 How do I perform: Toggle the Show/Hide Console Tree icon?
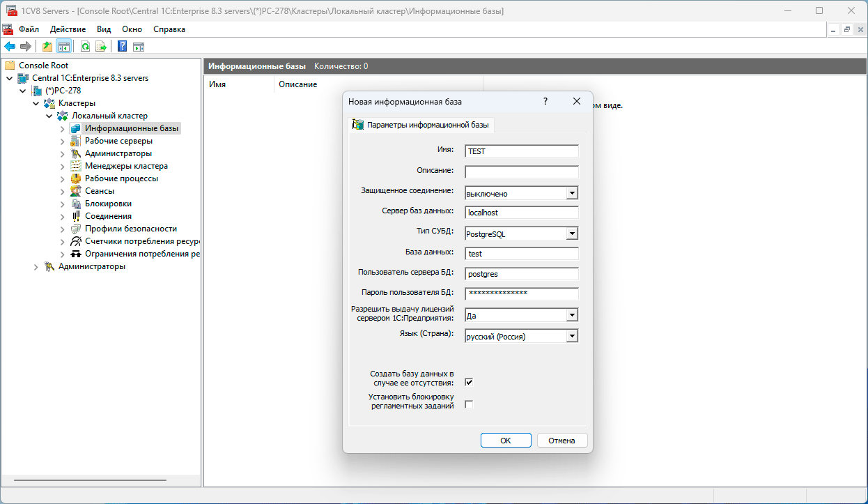(63, 47)
